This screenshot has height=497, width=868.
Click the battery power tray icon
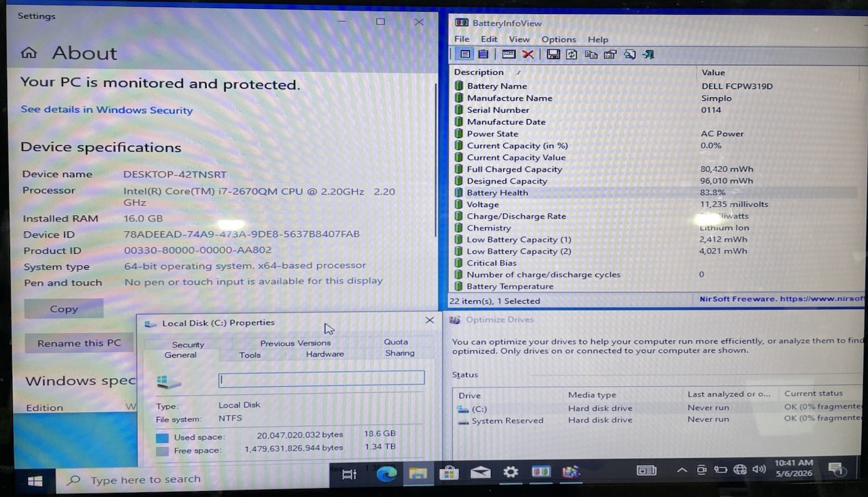pyautogui.click(x=720, y=470)
